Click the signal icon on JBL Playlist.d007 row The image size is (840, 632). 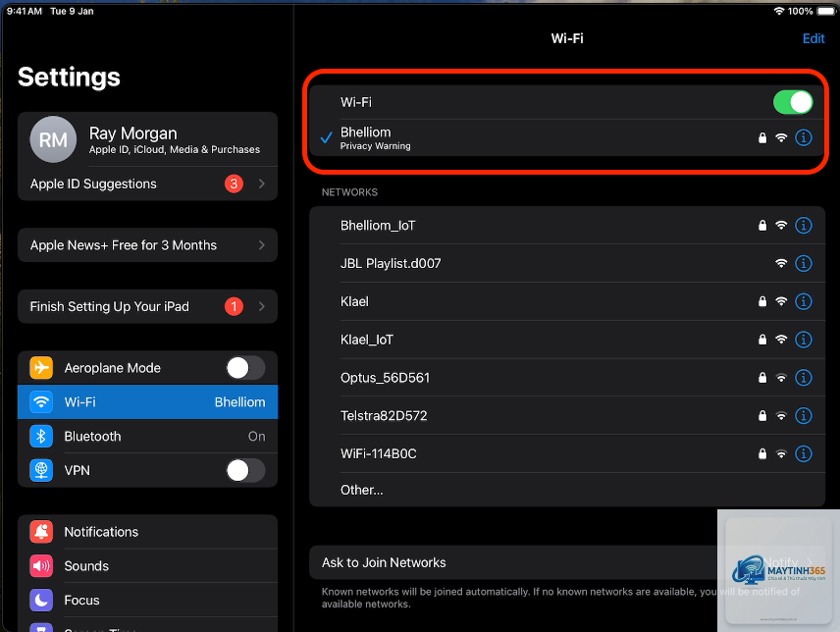coord(781,263)
